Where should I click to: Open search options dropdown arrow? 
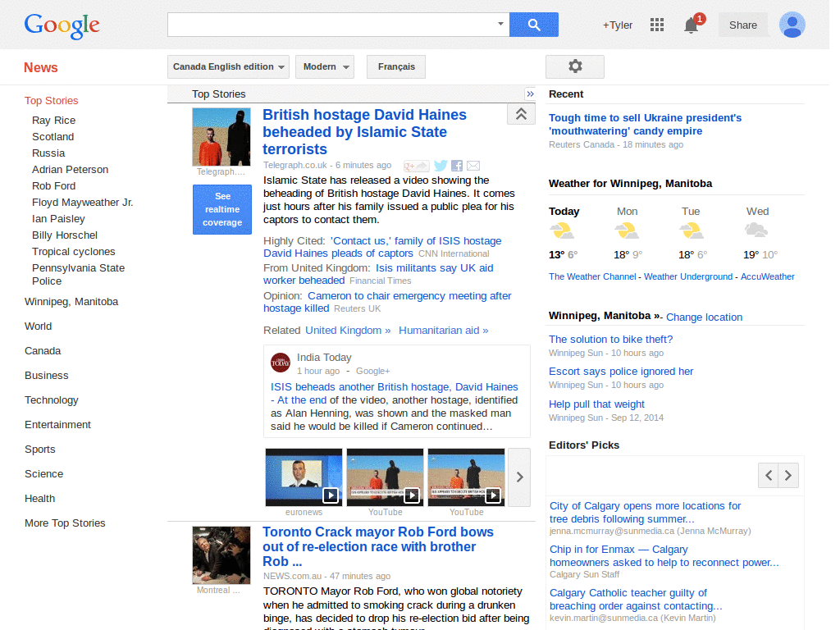pyautogui.click(x=500, y=24)
